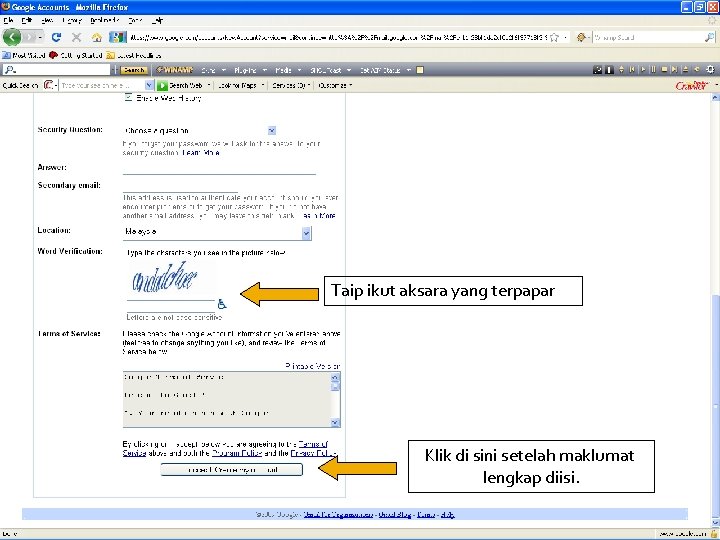Click the Winamp toolbar volume icon

point(697,70)
